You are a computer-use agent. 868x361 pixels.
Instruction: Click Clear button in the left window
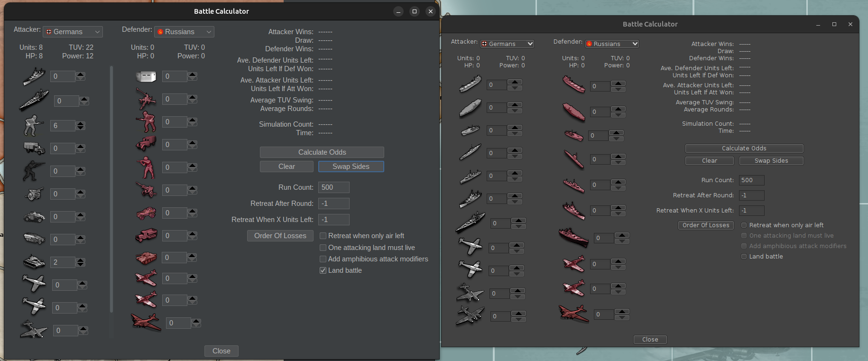pos(286,167)
